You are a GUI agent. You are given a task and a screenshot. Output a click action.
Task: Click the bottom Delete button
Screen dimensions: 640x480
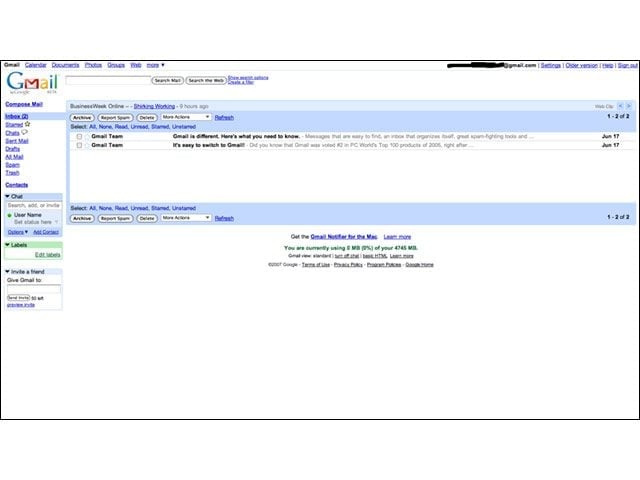click(x=147, y=218)
